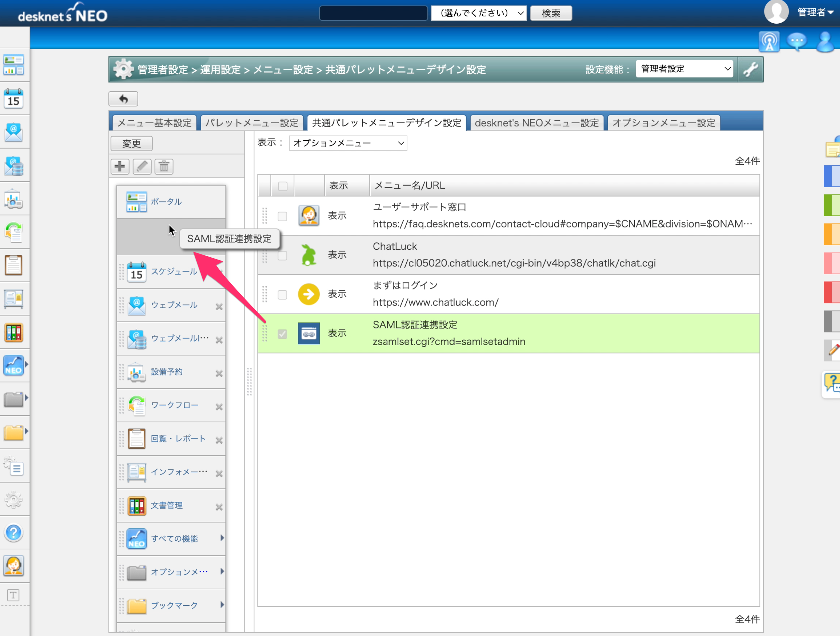The image size is (840, 636).
Task: Open the help question mark sidebar icon
Action: [x=14, y=532]
